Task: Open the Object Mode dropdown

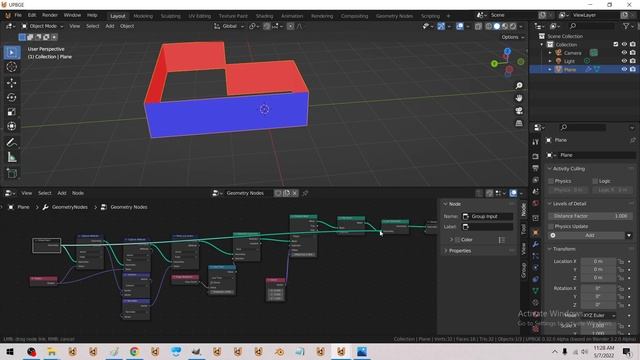Action: [x=42, y=26]
